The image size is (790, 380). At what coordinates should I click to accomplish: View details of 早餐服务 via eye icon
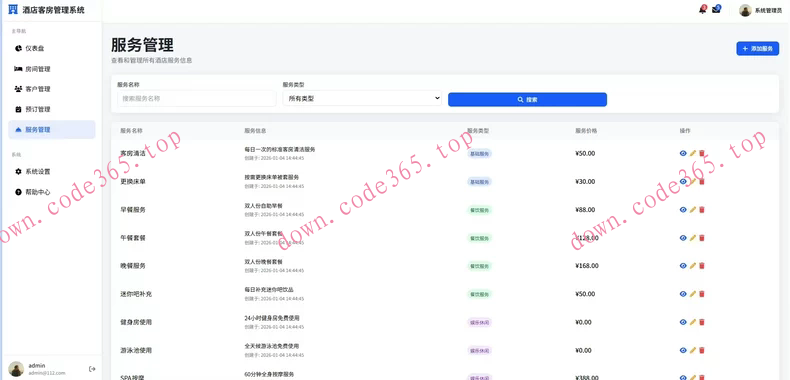683,210
